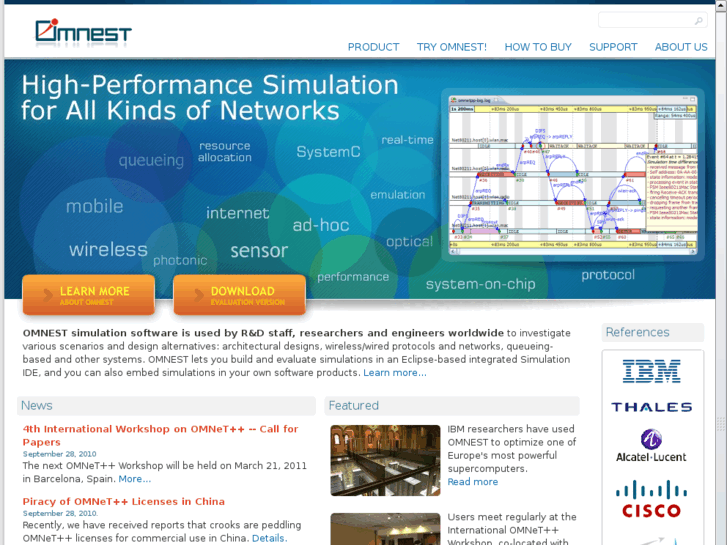Open '4th International Workshop on OMNeT++' headline
Image resolution: width=727 pixels, height=545 pixels.
point(160,435)
